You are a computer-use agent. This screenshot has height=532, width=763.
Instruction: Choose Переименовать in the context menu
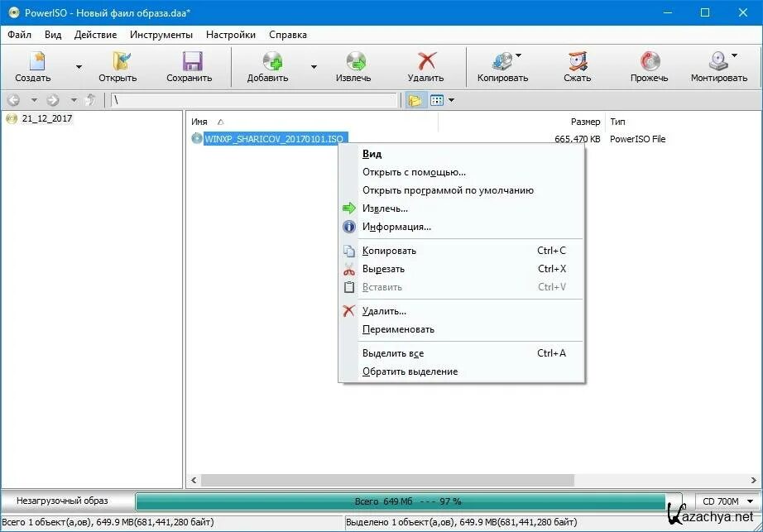coord(461,329)
